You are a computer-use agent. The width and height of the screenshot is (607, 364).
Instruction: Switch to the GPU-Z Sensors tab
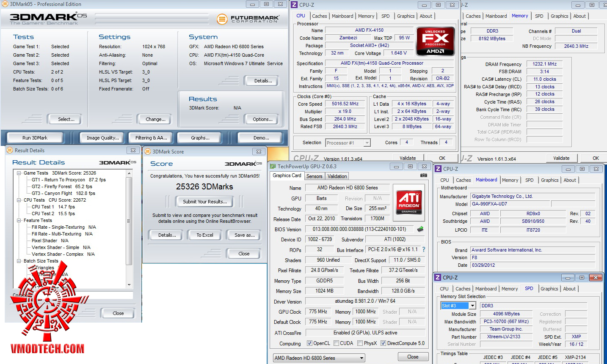click(314, 176)
